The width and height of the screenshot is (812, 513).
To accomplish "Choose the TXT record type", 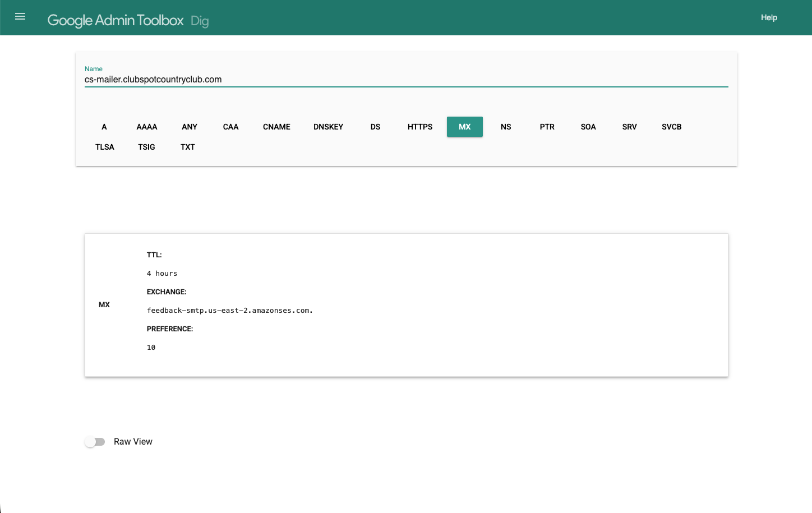I will 188,147.
